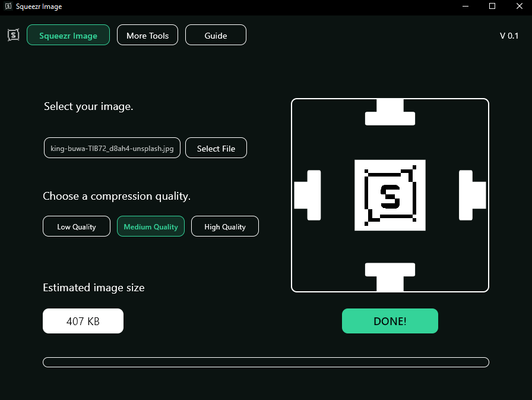Click the right press clamp in the preview

tap(473, 196)
